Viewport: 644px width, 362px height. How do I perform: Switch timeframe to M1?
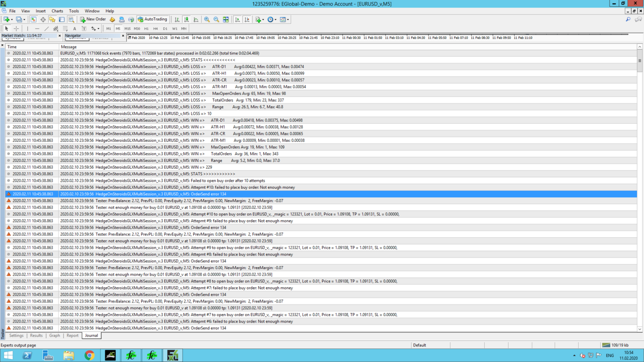tap(108, 28)
